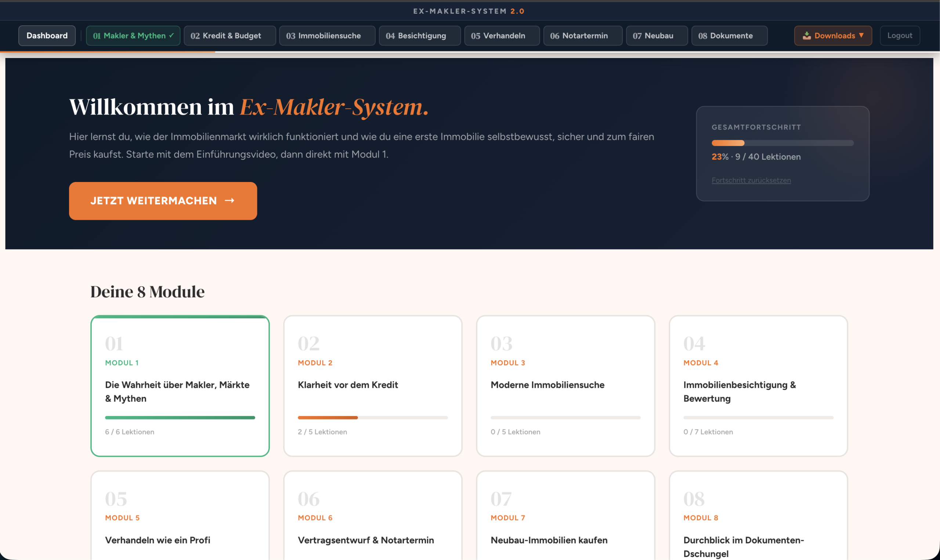Click the EX-MAKLER-SYSTEM 2.0 header title

coord(469,11)
